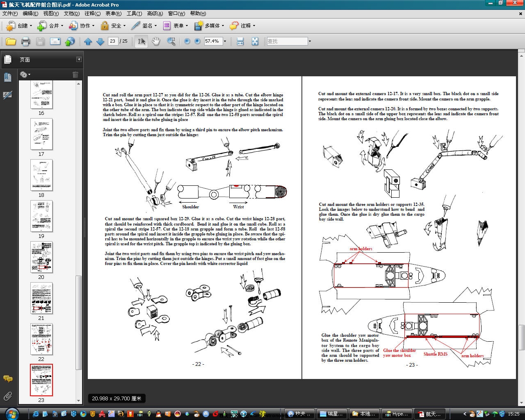Screen dimensions: 525x420
Task: Click the Windows Start orb
Action: tap(11, 413)
